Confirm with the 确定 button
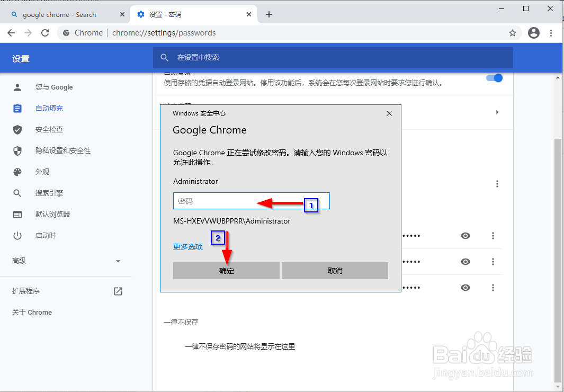Image resolution: width=564 pixels, height=392 pixels. click(x=226, y=271)
